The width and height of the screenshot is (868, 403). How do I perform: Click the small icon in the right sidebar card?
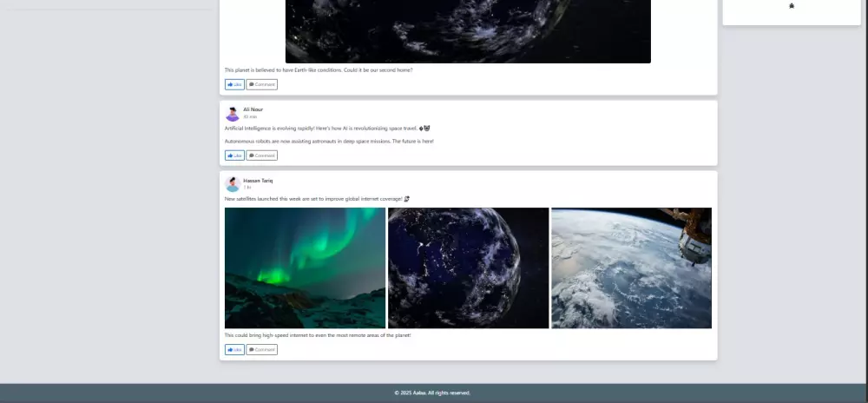coord(792,6)
